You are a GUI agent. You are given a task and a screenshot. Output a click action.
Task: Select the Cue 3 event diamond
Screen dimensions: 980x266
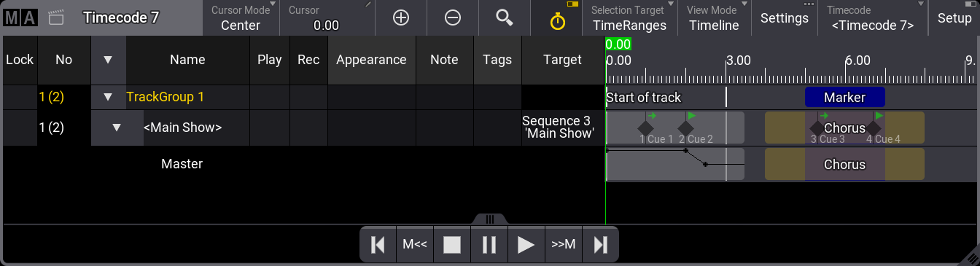(x=817, y=128)
